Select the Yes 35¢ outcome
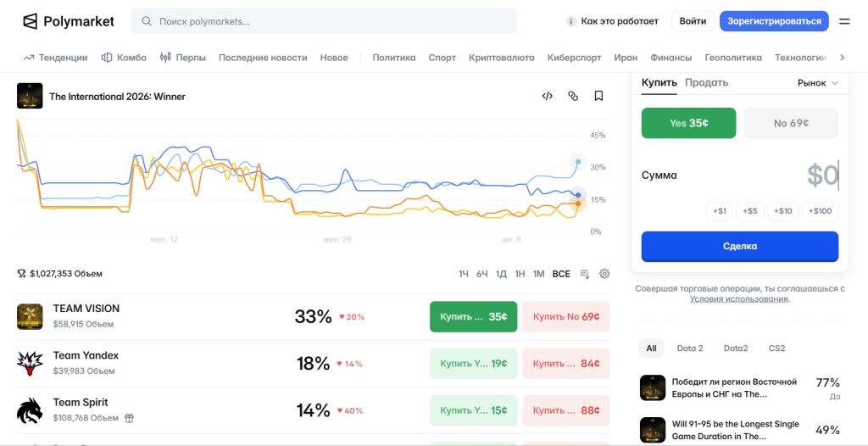868x446 pixels. (688, 123)
